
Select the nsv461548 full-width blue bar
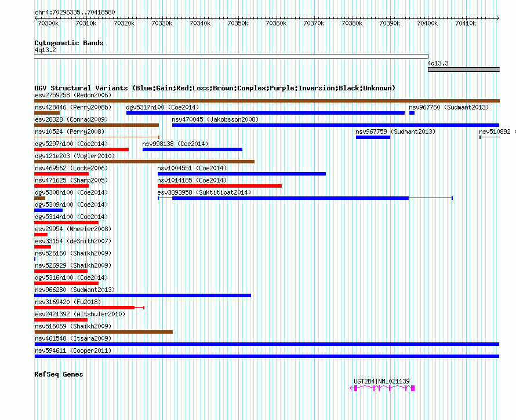[x=267, y=344]
